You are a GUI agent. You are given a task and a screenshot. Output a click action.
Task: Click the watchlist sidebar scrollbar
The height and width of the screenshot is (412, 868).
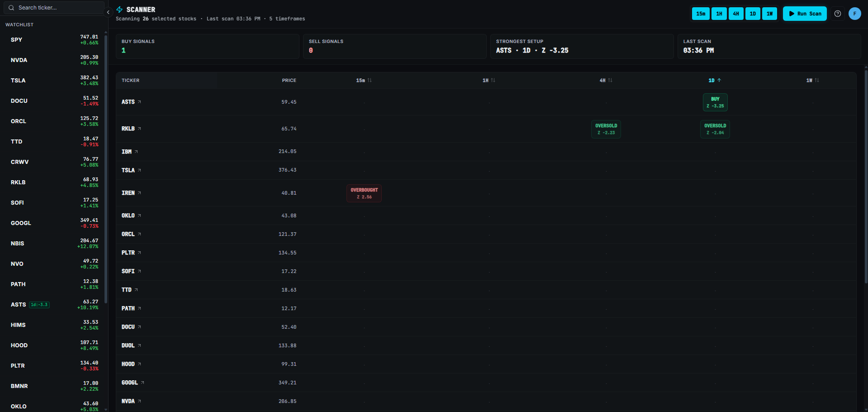106,169
